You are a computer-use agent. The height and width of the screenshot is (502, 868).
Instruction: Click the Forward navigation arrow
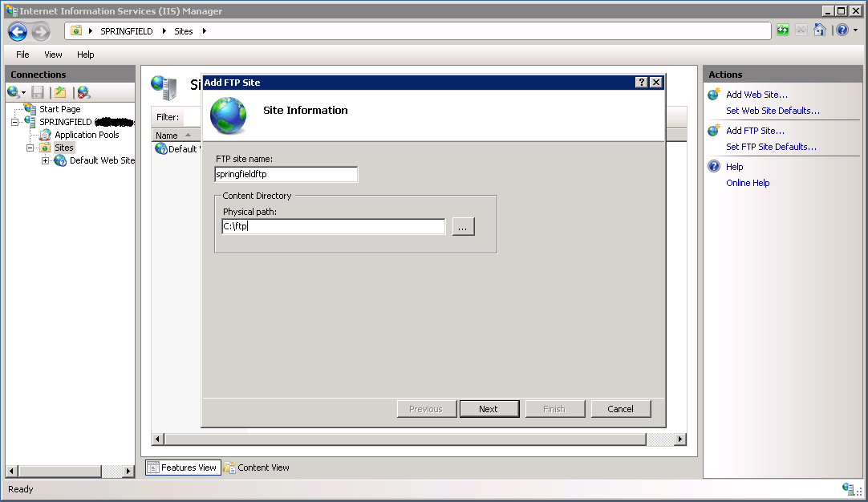[40, 31]
